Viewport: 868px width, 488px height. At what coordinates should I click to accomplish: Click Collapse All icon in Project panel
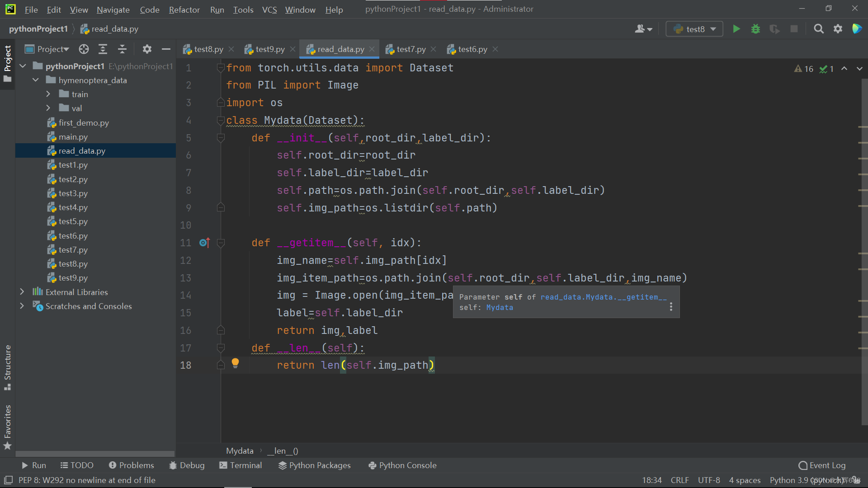tap(122, 49)
